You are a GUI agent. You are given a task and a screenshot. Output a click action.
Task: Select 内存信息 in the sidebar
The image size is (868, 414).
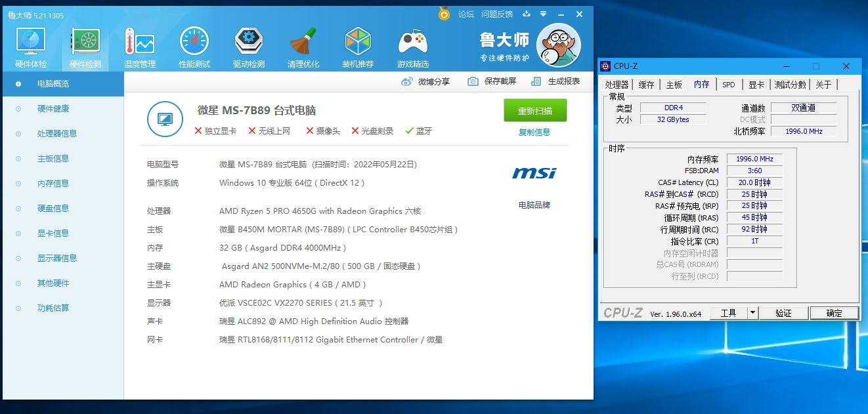(x=53, y=183)
